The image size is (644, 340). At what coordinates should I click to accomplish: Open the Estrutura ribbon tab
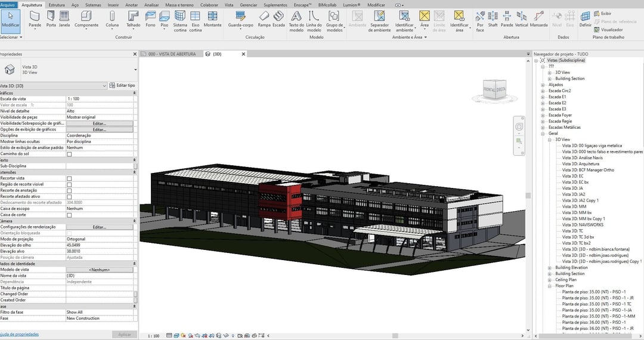57,5
